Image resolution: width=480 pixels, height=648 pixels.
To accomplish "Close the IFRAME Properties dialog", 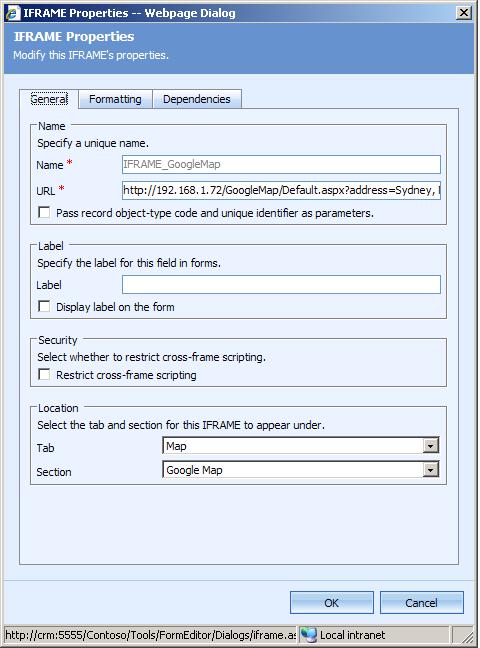I will pyautogui.click(x=464, y=13).
